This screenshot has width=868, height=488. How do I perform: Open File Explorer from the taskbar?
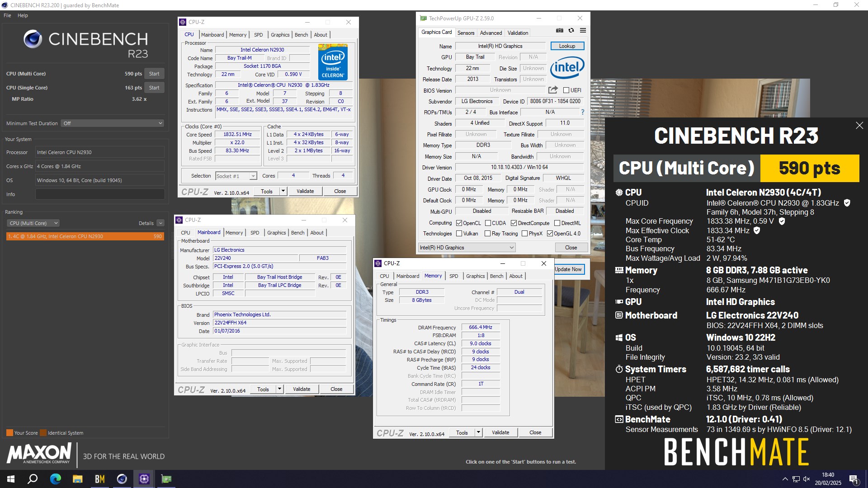pos(78,479)
